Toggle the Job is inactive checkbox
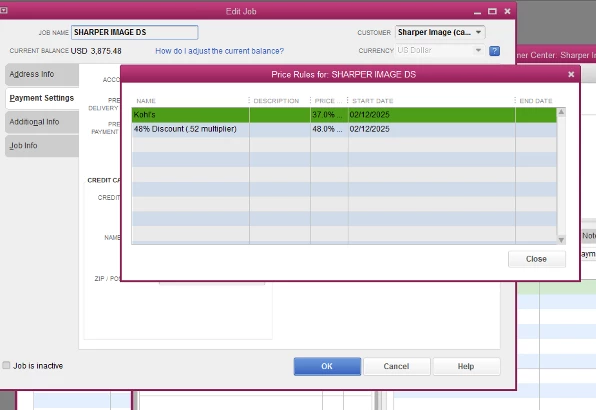 coord(6,365)
